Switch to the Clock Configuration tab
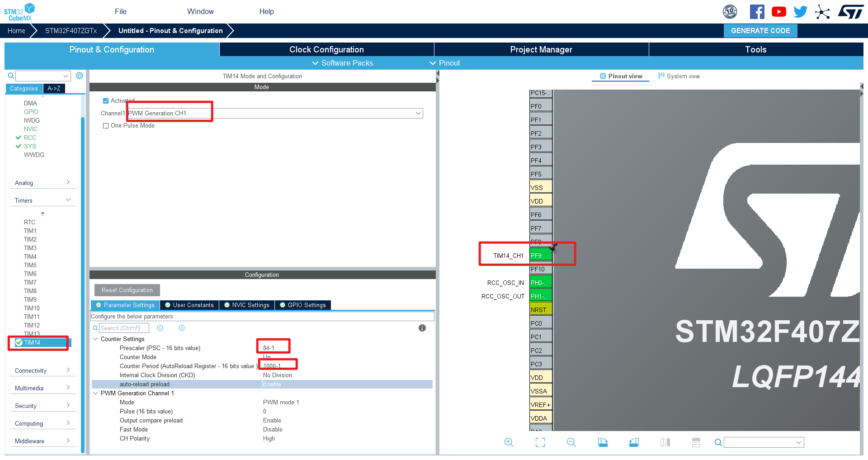 coord(326,49)
